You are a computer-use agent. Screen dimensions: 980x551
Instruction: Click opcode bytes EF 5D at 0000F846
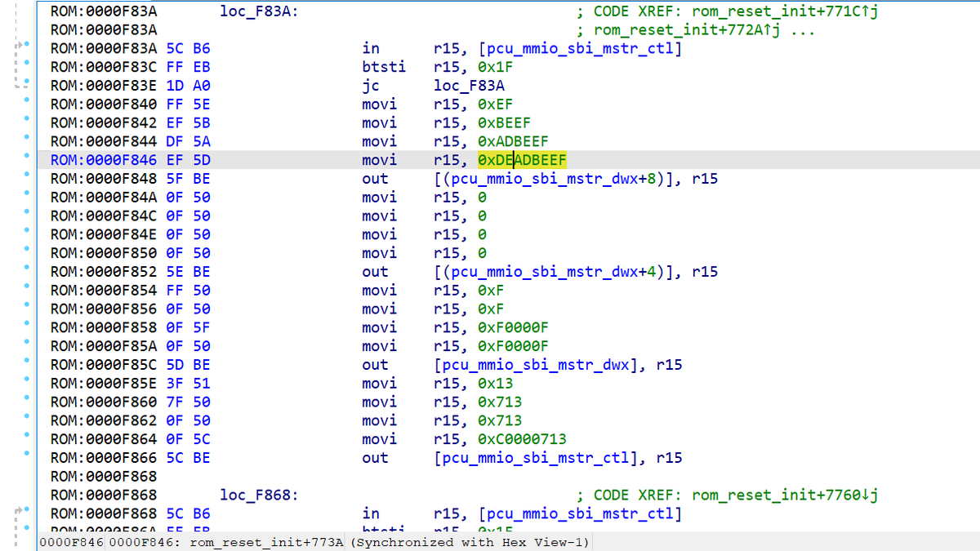188,160
